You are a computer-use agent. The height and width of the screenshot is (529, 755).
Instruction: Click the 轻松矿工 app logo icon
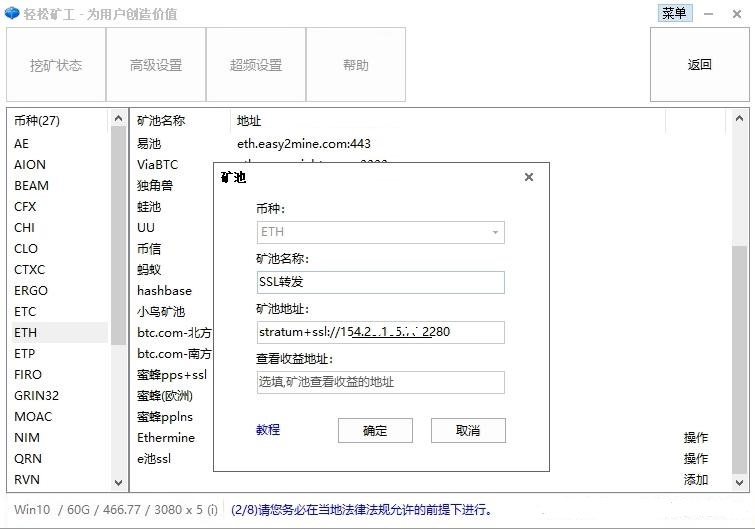tap(12, 13)
